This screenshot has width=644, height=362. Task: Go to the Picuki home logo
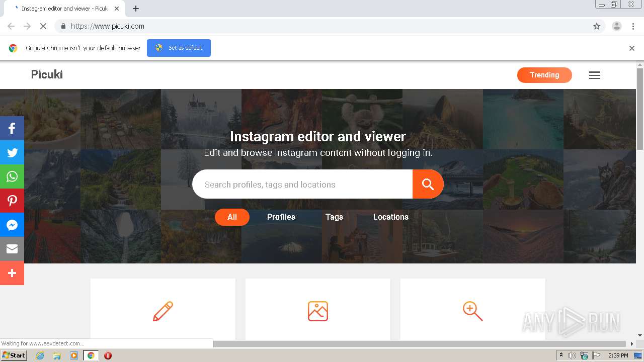click(47, 74)
